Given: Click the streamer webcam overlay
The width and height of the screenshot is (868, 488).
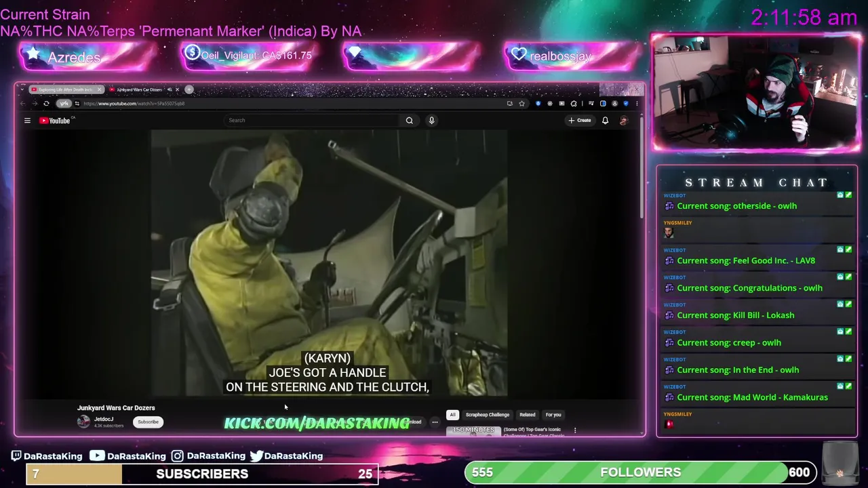Looking at the screenshot, I should [x=757, y=92].
